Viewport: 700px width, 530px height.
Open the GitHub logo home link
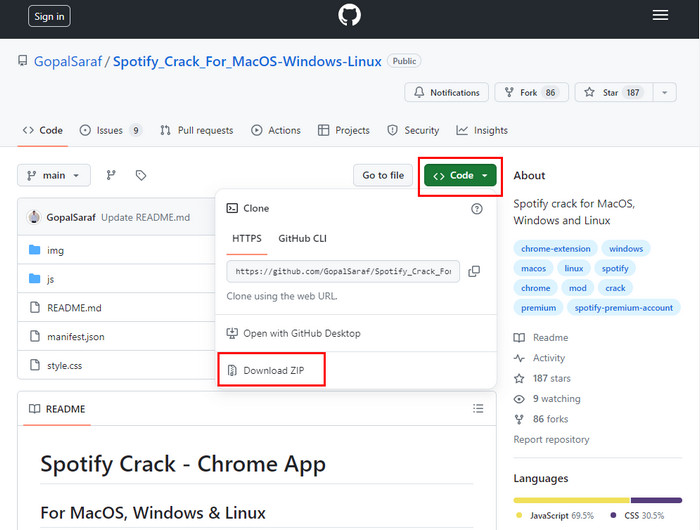350,16
